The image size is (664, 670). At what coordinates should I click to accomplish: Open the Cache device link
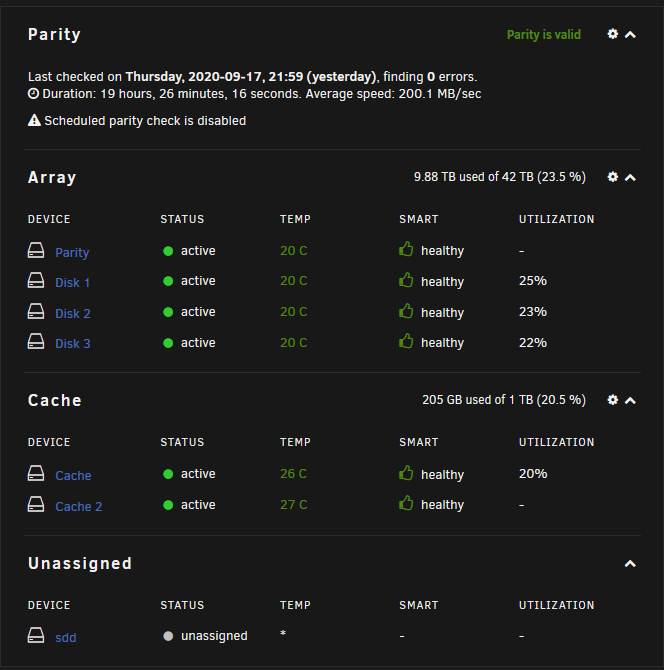[x=73, y=476]
